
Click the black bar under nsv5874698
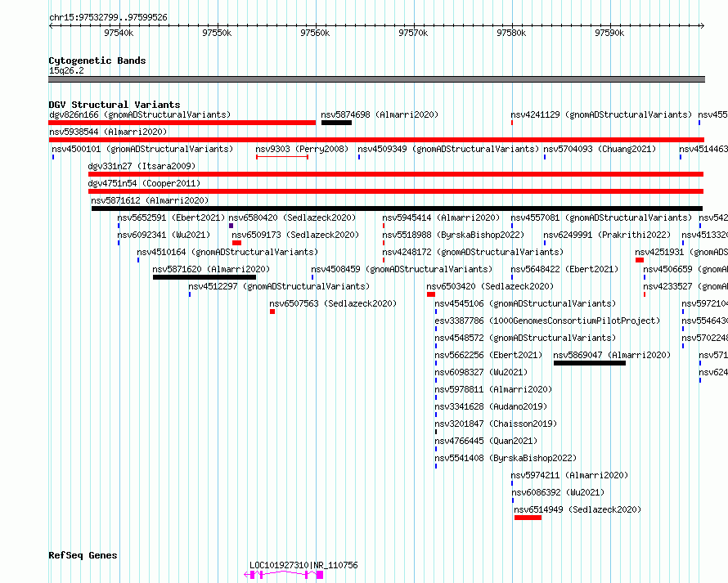pos(336,123)
